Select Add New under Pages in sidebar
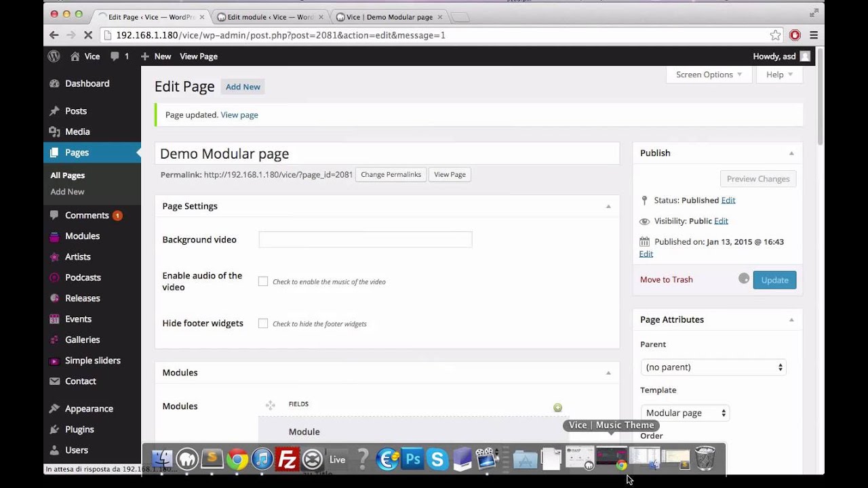Screen dimensions: 868x488 click(67, 192)
